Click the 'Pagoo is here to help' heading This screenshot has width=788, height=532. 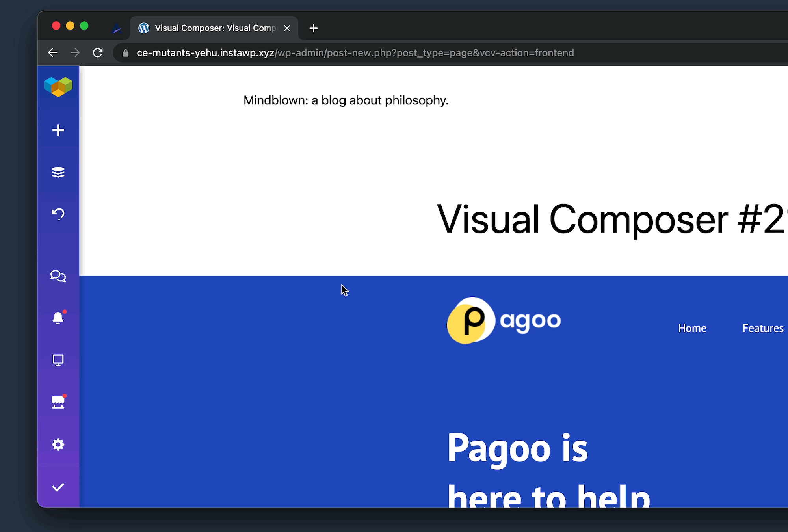[548, 469]
